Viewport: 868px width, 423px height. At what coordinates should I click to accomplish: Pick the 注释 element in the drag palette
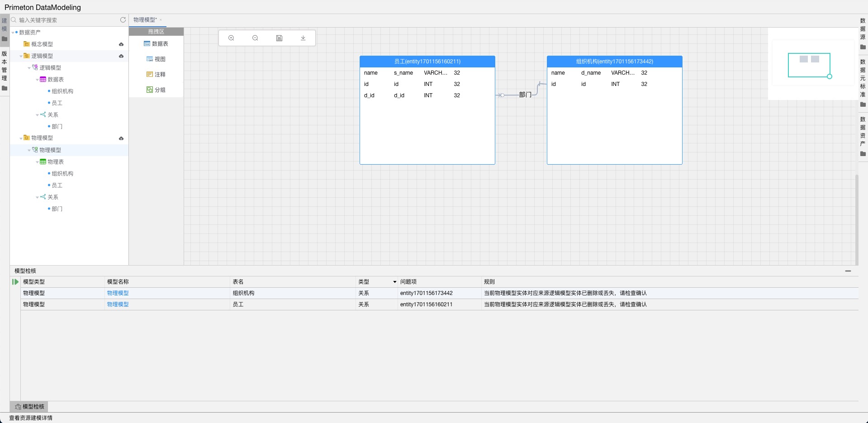click(x=156, y=75)
